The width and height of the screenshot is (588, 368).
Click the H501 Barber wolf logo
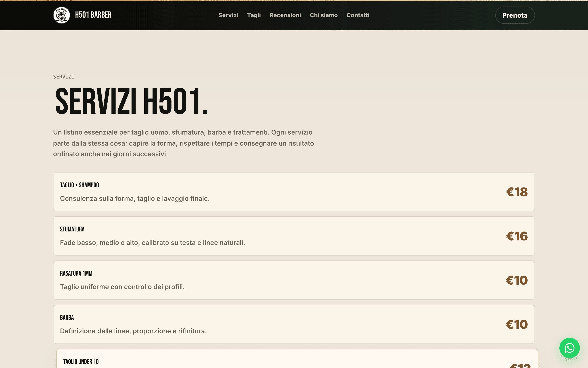[61, 15]
